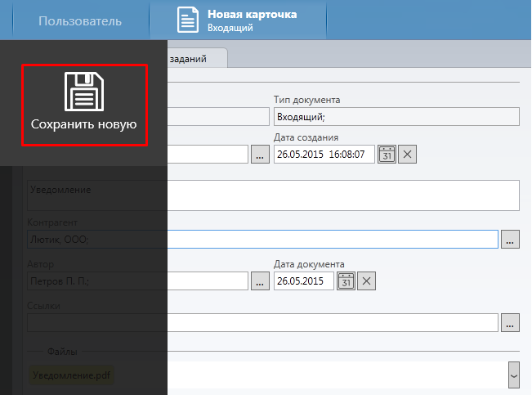Click the Дата документа date field

[304, 281]
